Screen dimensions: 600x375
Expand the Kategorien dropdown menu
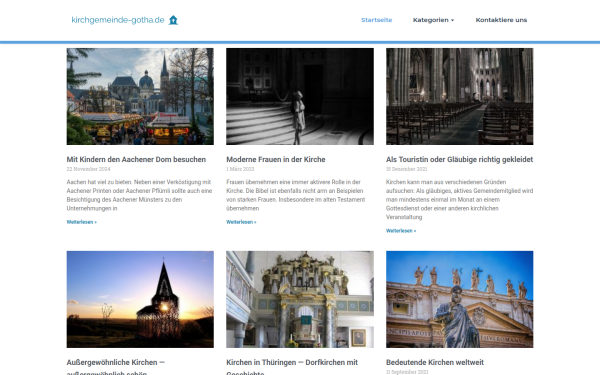[433, 20]
